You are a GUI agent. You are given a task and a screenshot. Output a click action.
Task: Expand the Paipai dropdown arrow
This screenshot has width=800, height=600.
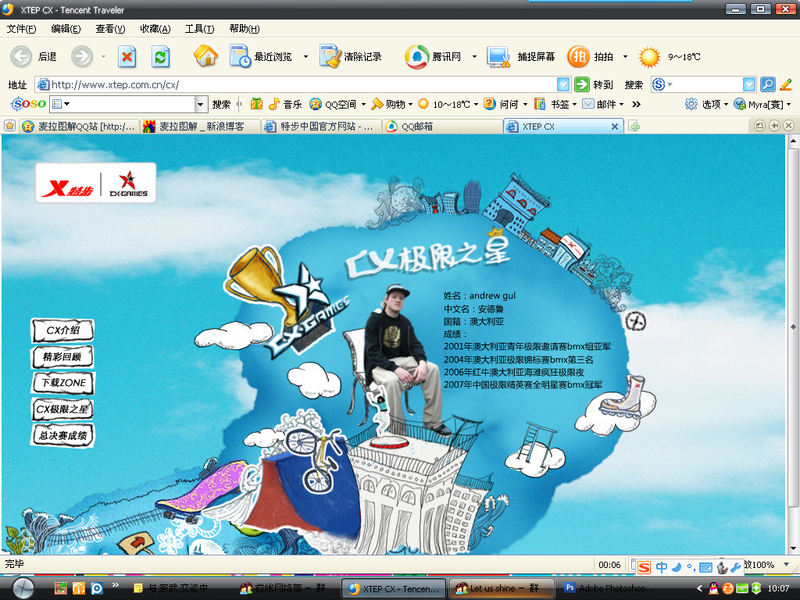[x=624, y=57]
